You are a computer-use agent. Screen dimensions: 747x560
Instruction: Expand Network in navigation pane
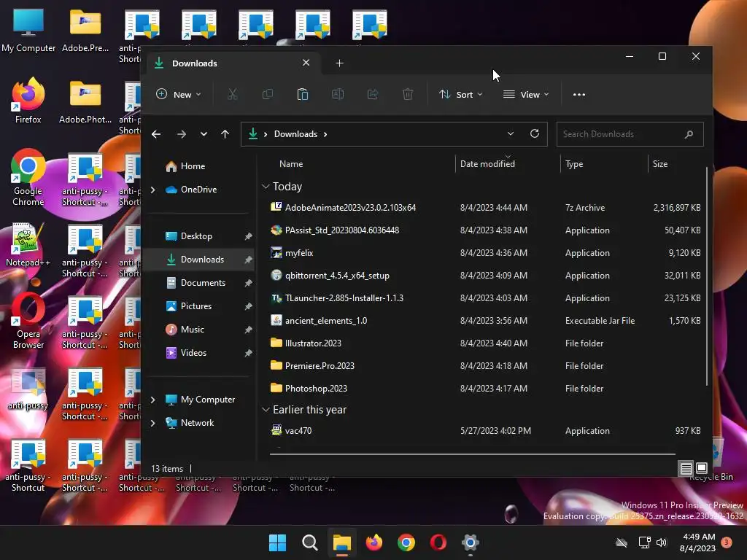(x=152, y=423)
